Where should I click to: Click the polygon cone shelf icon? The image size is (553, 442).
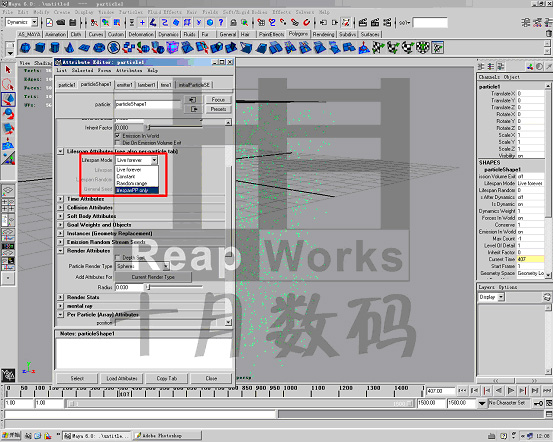point(69,48)
